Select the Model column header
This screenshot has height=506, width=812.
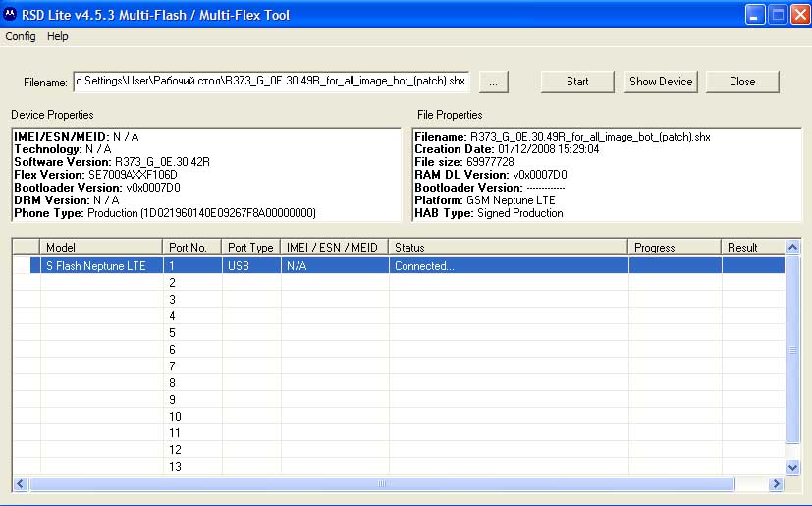[x=101, y=248]
